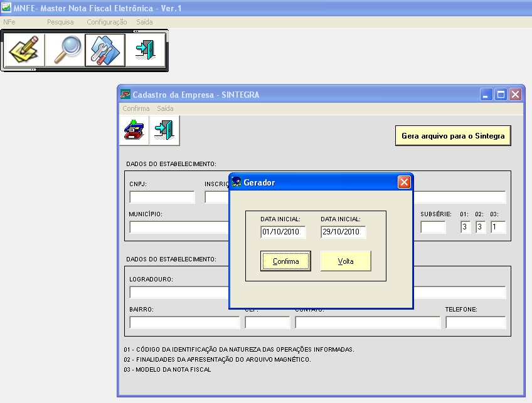Select the wrench Configuração toolbar icon

pos(105,50)
